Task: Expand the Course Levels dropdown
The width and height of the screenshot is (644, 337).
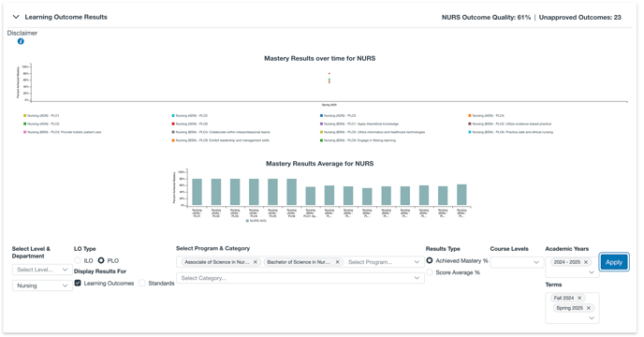Action: tap(517, 262)
